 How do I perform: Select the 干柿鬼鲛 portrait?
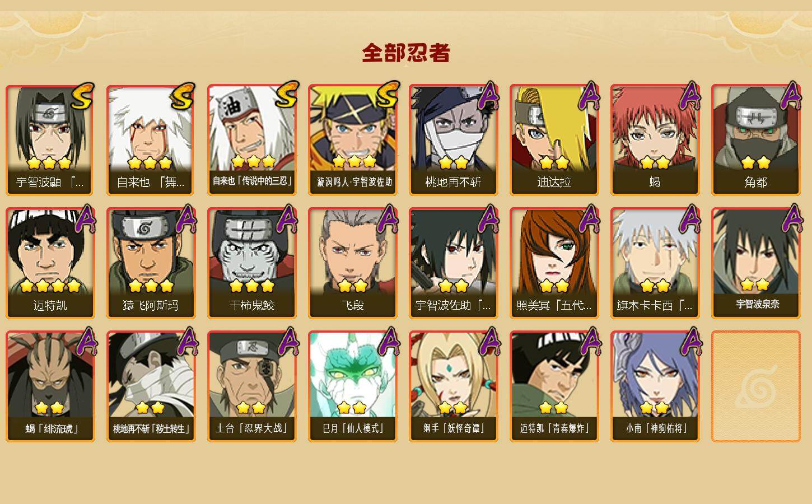[x=251, y=263]
